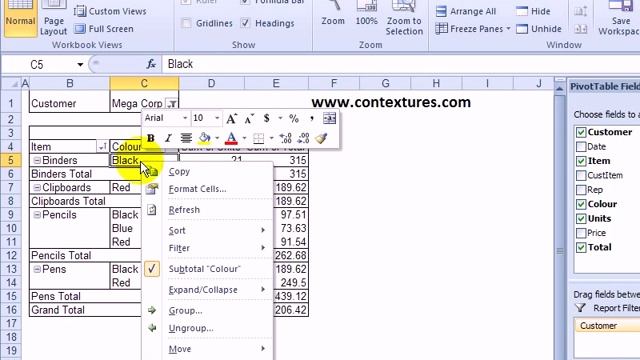Open the Freeze Panes dropdown
640x360 pixels.
[508, 29]
